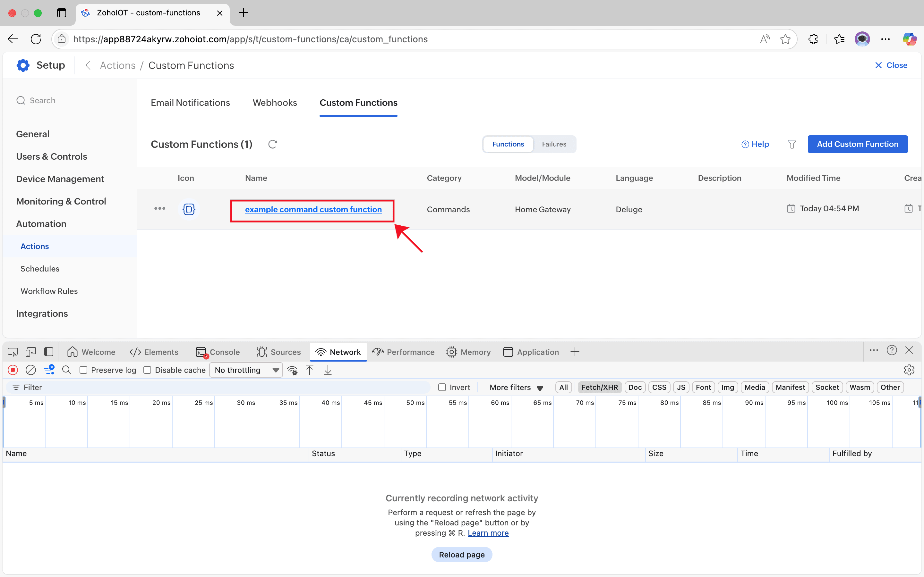Click the Add Custom Function button
This screenshot has width=924, height=577.
tap(857, 144)
